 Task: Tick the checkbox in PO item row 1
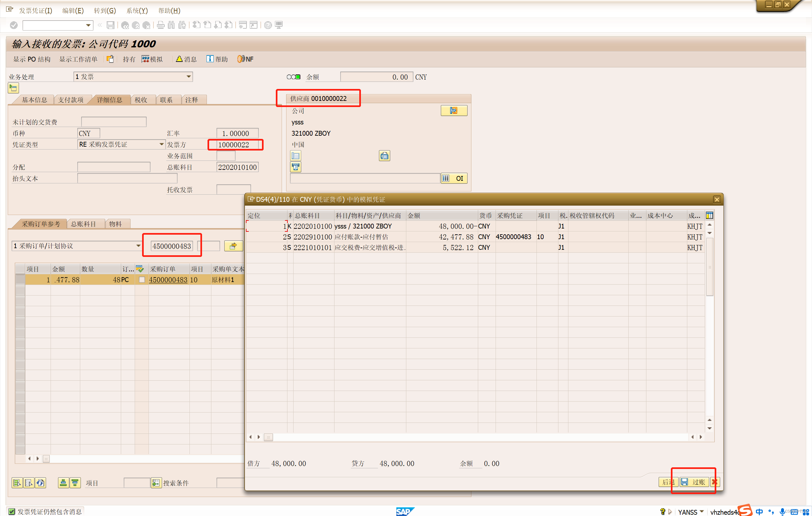[x=142, y=279]
